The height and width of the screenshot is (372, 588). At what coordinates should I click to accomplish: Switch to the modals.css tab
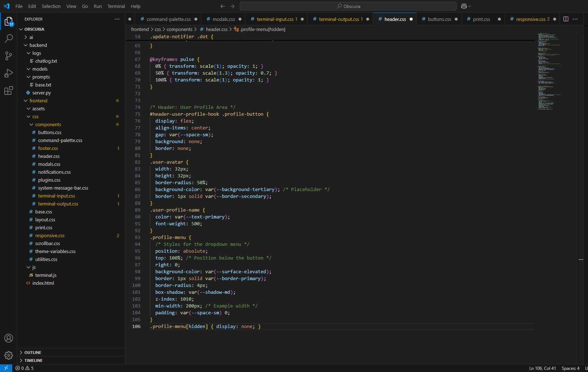tap(224, 19)
